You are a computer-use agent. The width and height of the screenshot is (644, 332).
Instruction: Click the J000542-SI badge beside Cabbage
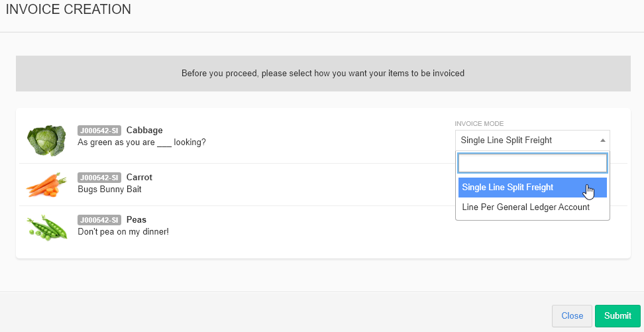pyautogui.click(x=99, y=131)
